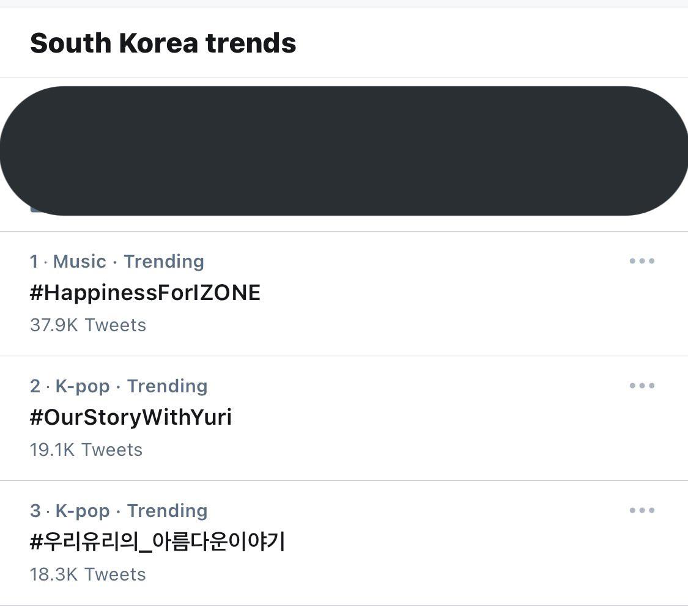Click the 19.1K Tweets count
This screenshot has height=616, width=688.
[86, 449]
